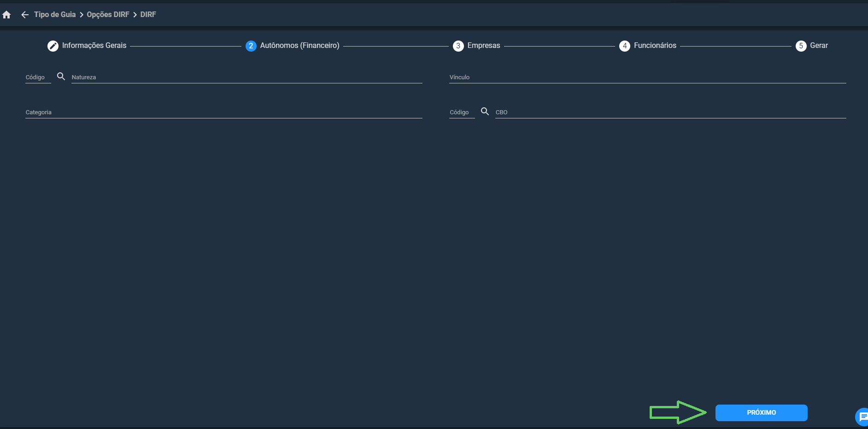Focus the CBO Código field

coord(462,112)
